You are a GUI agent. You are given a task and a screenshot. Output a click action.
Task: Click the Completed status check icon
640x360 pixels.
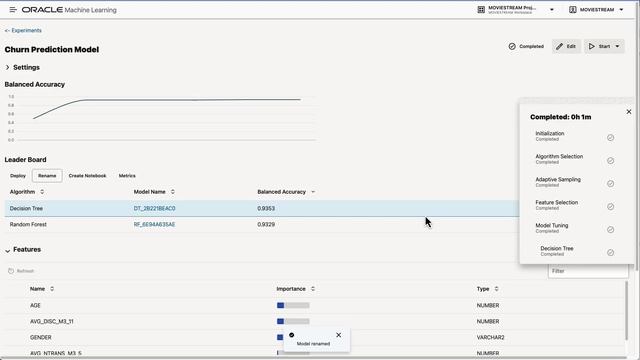(512, 47)
